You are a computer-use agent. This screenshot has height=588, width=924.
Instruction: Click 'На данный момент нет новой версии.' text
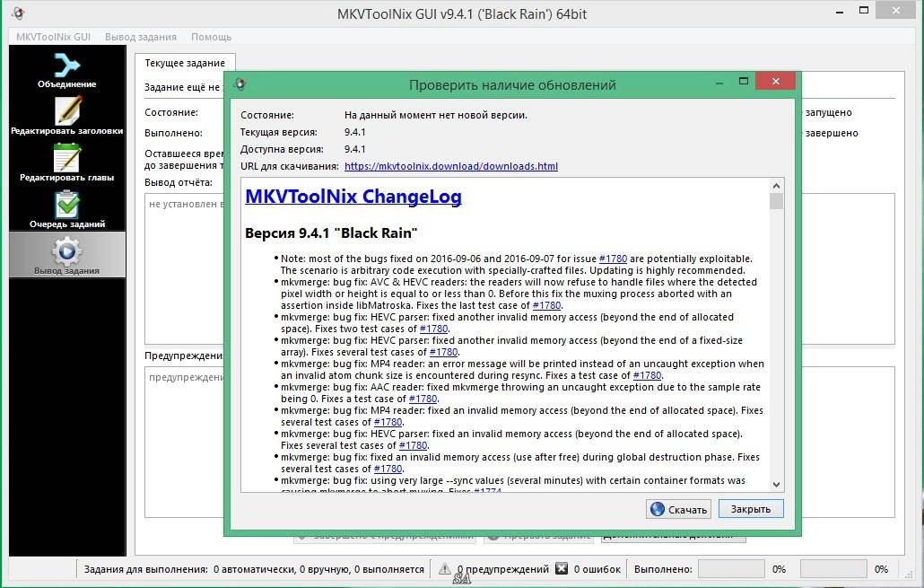[435, 115]
